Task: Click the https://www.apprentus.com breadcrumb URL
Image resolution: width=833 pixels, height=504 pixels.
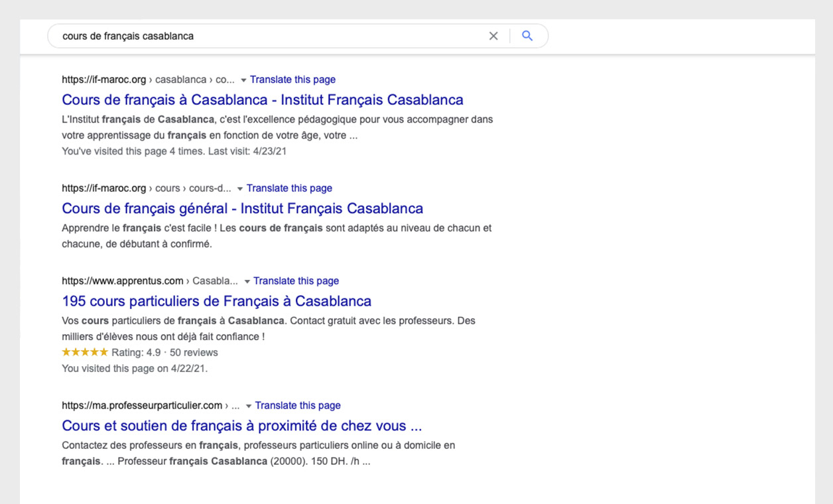Action: click(150, 281)
